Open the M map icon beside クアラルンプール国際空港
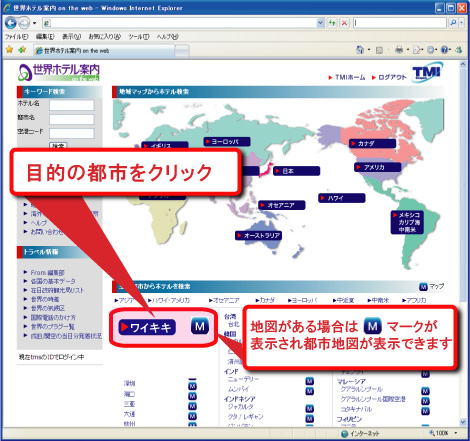Screen dimensions: 470x441 click(425, 401)
